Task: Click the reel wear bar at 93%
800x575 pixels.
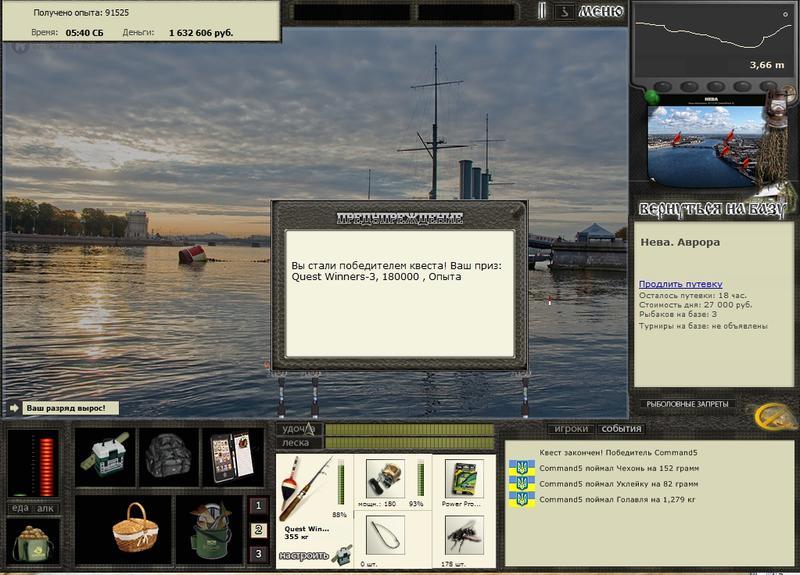Action: pyautogui.click(x=420, y=478)
